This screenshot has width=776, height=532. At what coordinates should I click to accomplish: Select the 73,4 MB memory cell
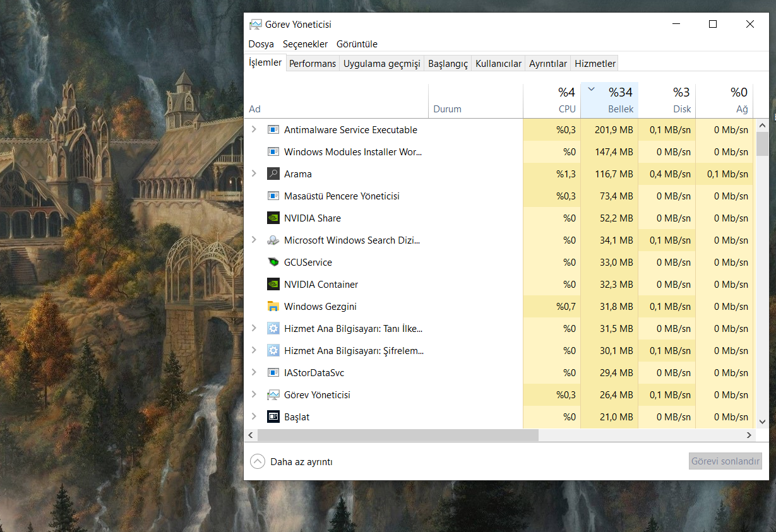pos(609,196)
